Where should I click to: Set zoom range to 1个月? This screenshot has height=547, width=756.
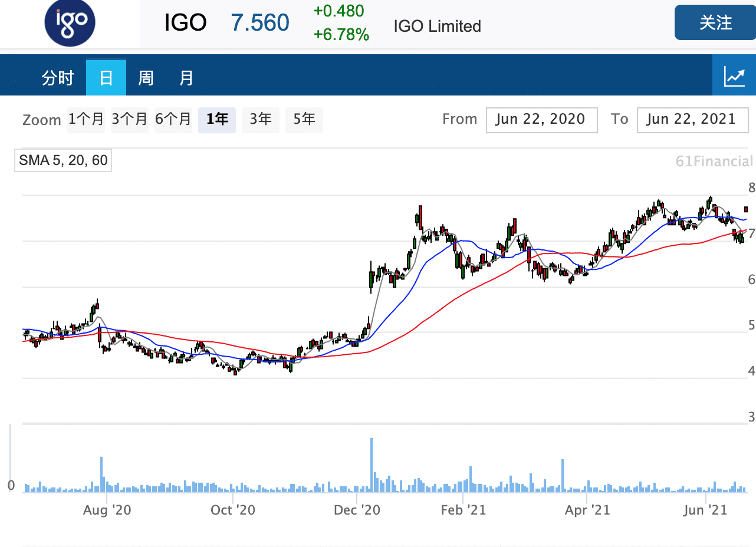pyautogui.click(x=86, y=120)
